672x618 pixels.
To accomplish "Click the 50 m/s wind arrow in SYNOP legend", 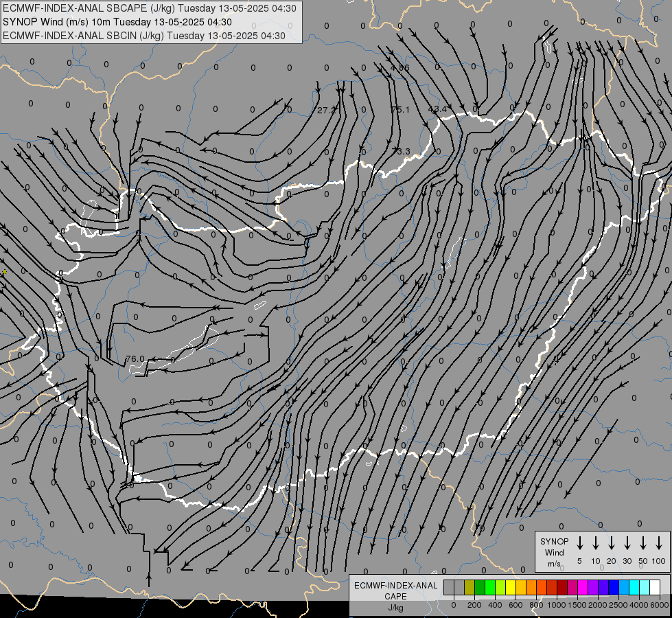I will (643, 543).
